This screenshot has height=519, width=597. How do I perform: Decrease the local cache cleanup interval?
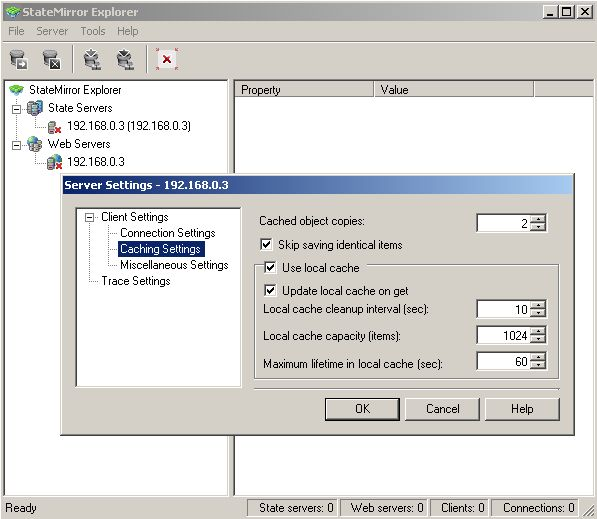(538, 313)
